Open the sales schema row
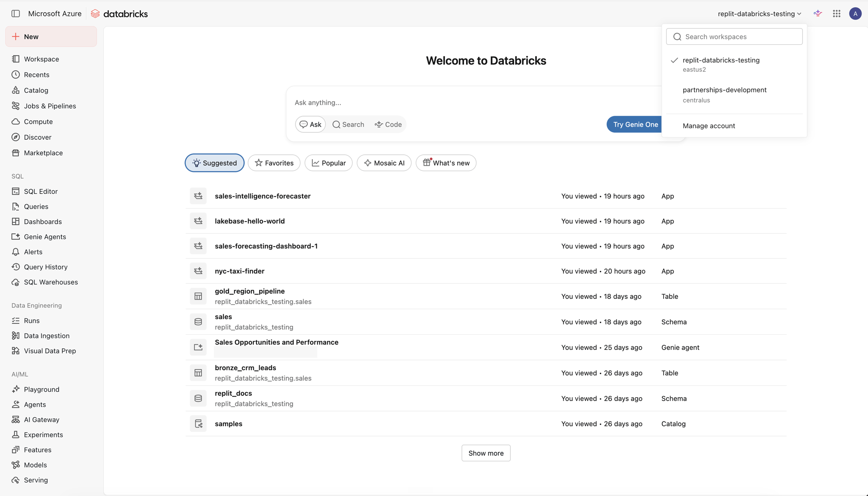 point(486,322)
